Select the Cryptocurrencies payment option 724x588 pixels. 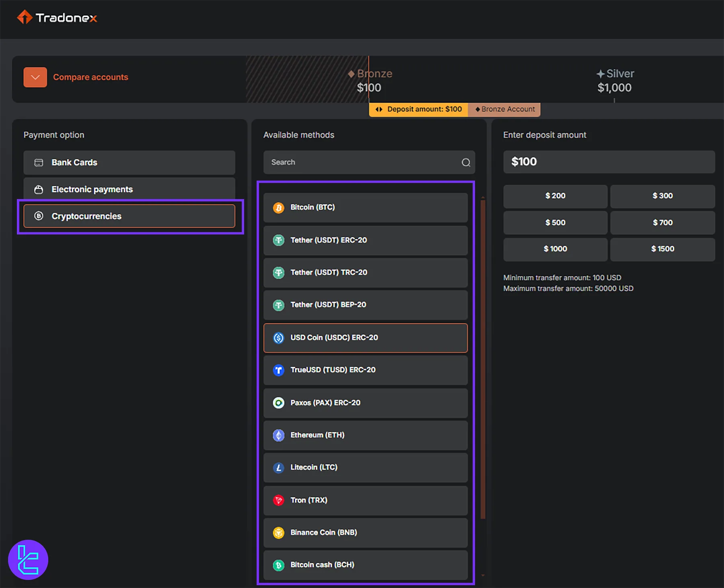[129, 216]
